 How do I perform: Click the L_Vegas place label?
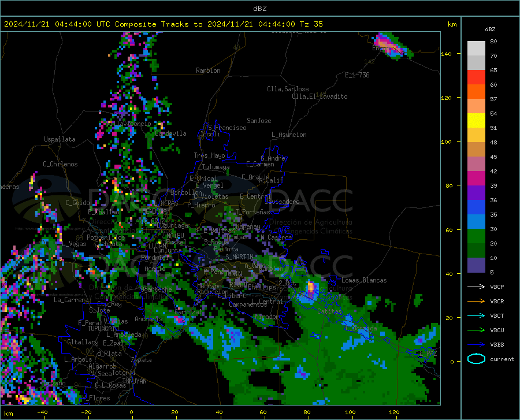pos(74,244)
